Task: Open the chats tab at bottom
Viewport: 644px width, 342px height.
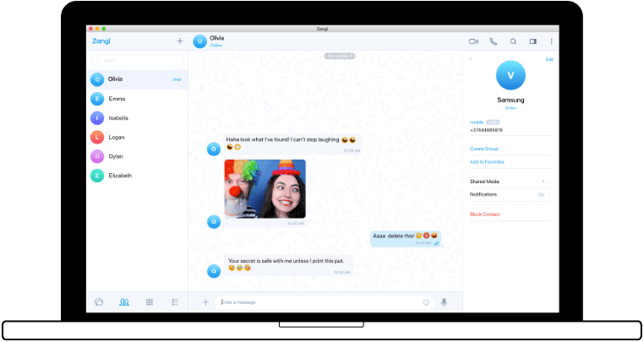Action: pyautogui.click(x=99, y=302)
